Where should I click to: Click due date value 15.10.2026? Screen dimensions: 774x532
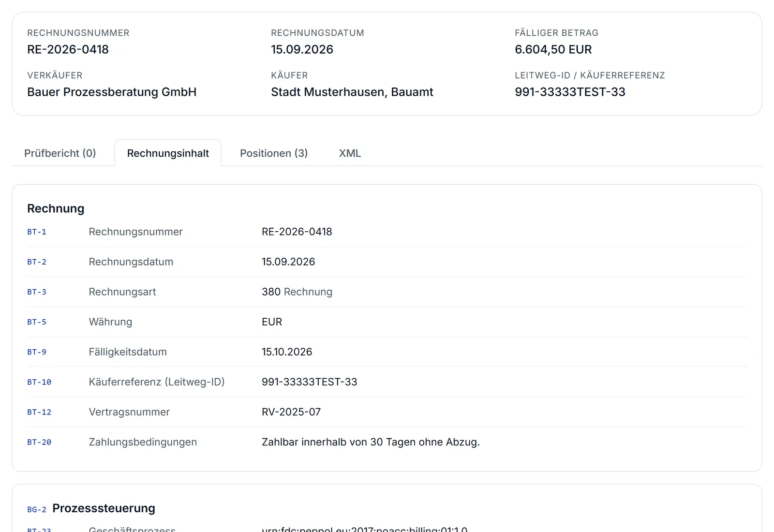tap(287, 352)
